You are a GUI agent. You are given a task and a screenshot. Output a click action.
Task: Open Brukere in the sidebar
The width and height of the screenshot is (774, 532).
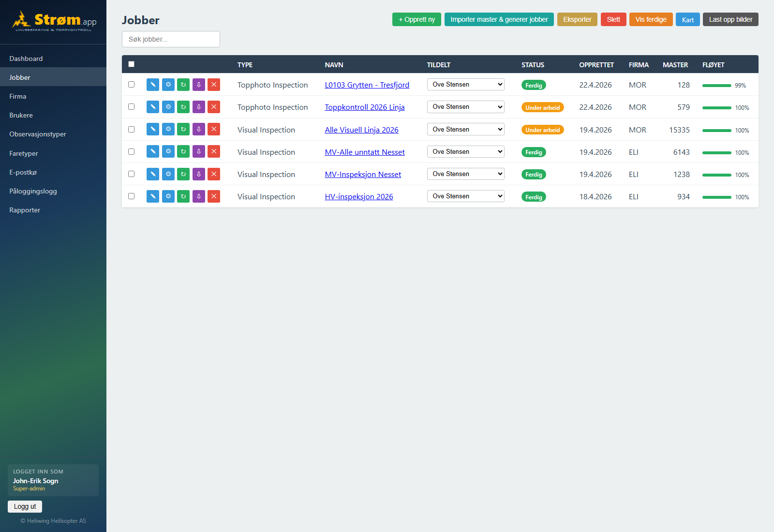53,115
